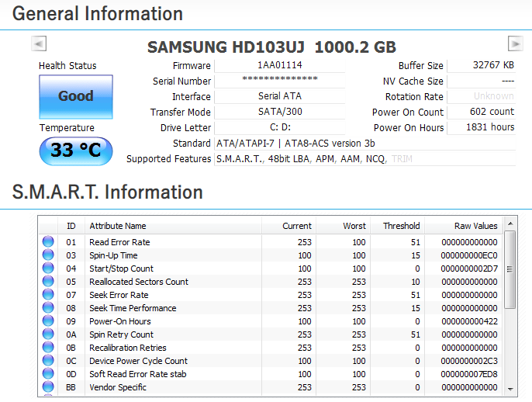
Task: Click the previous disk left arrow button
Action: click(x=40, y=44)
